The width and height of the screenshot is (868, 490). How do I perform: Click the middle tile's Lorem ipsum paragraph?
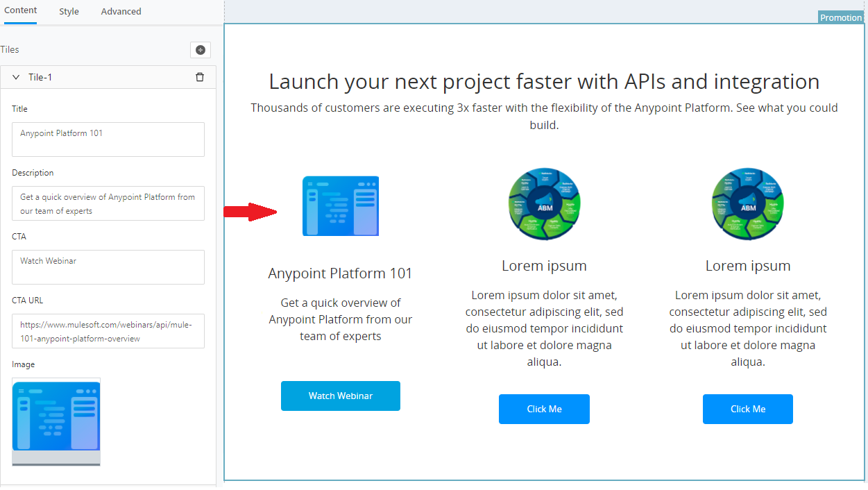point(544,328)
